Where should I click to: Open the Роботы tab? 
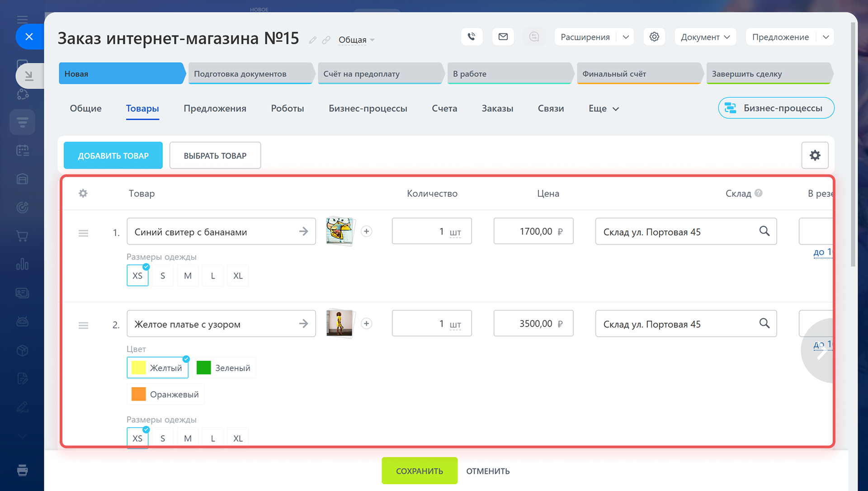point(287,109)
